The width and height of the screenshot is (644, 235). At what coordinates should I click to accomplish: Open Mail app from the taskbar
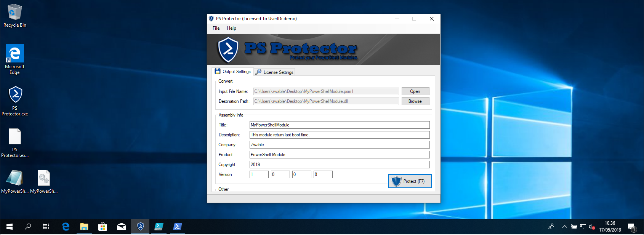click(x=121, y=227)
